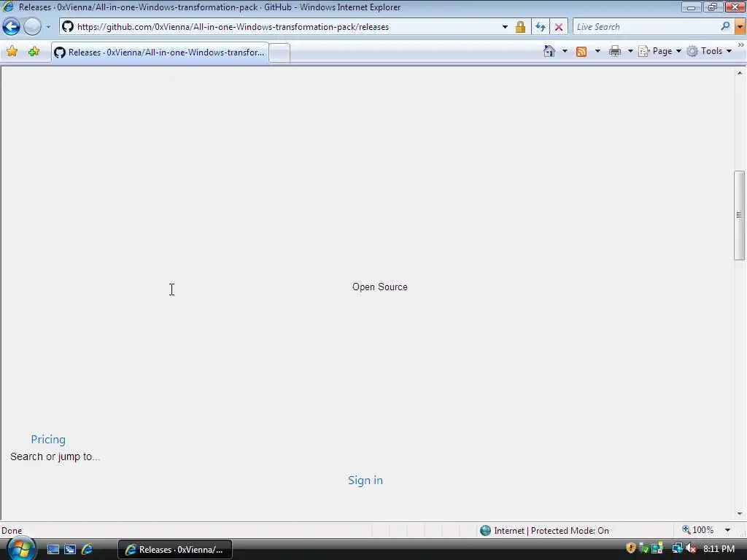Image resolution: width=747 pixels, height=560 pixels.
Task: Click the Search or jump to field
Action: (55, 456)
